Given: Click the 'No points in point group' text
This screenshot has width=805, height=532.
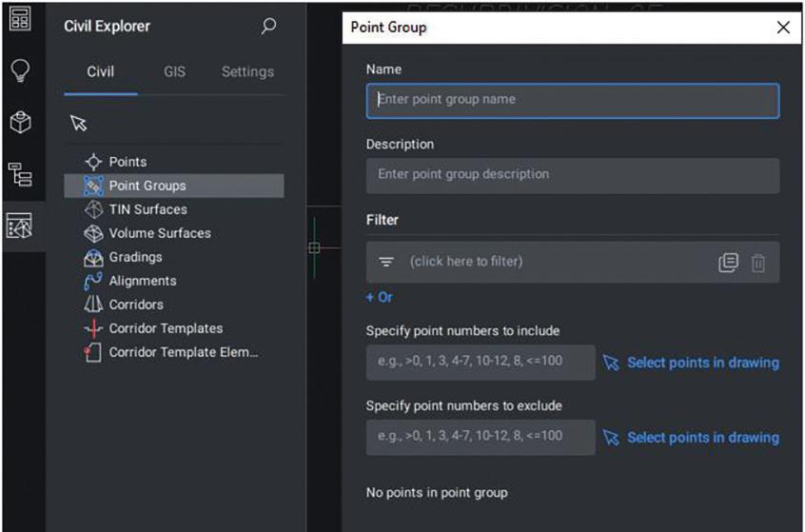Looking at the screenshot, I should (x=437, y=492).
